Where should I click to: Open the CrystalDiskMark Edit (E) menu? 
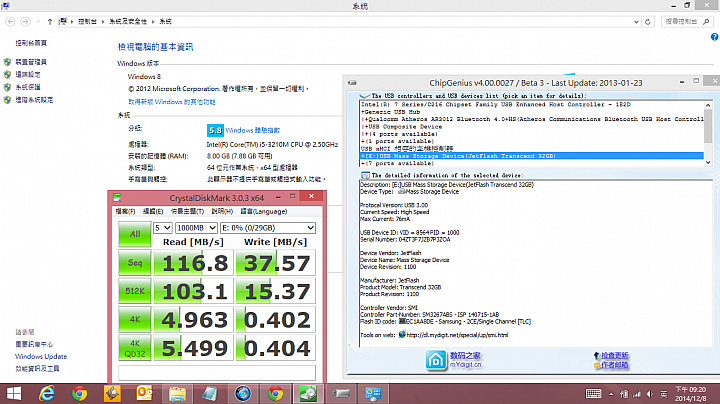pyautogui.click(x=153, y=211)
